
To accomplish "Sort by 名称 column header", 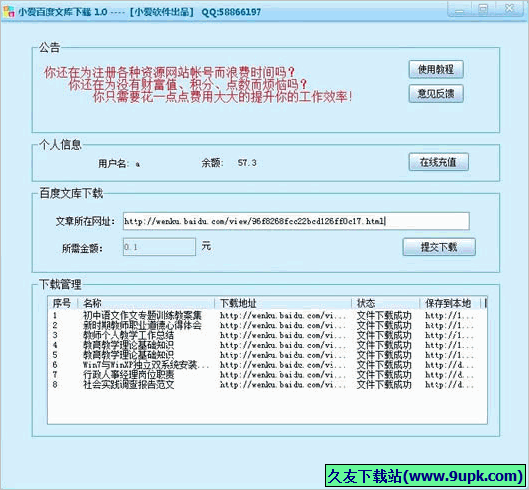I will (x=146, y=303).
